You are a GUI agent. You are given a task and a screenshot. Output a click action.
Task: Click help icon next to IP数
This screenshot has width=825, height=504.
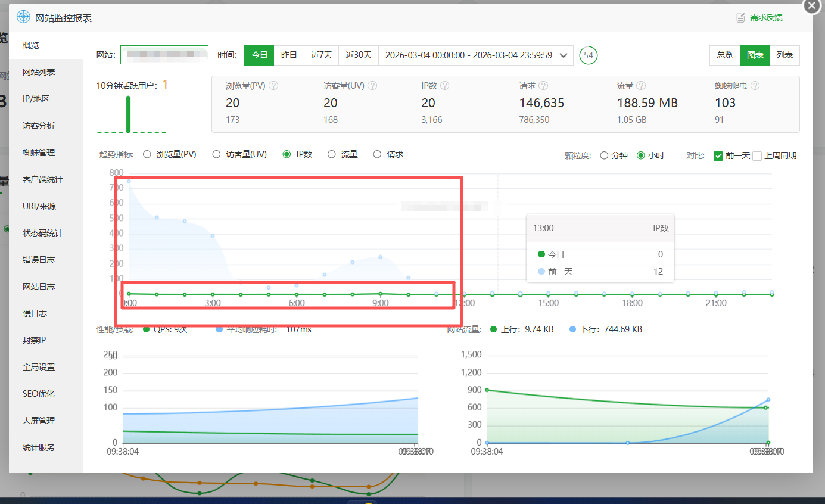[445, 86]
